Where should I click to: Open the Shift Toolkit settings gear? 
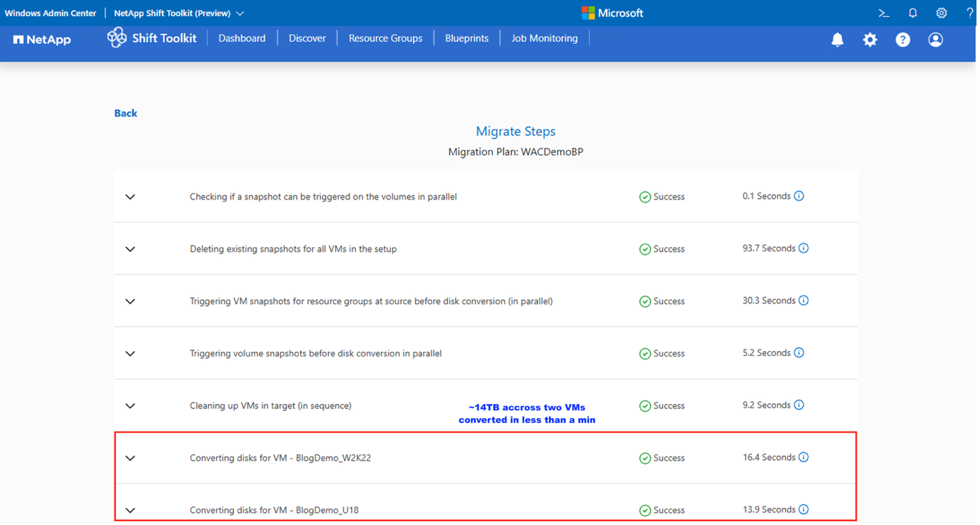pyautogui.click(x=870, y=40)
